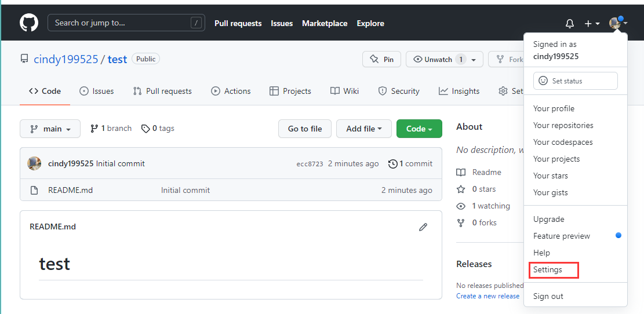The height and width of the screenshot is (314, 644).
Task: Click the file icon beside README.md
Action: [35, 191]
